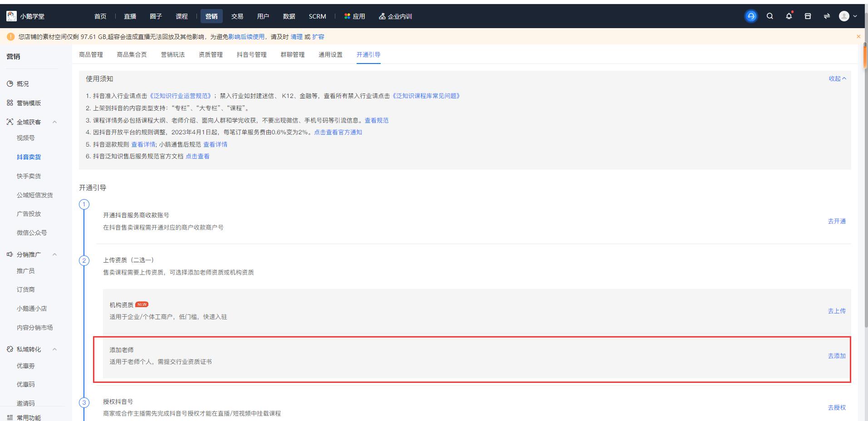Click the page vertical scrollbar
This screenshot has height=421, width=868.
tap(865, 181)
